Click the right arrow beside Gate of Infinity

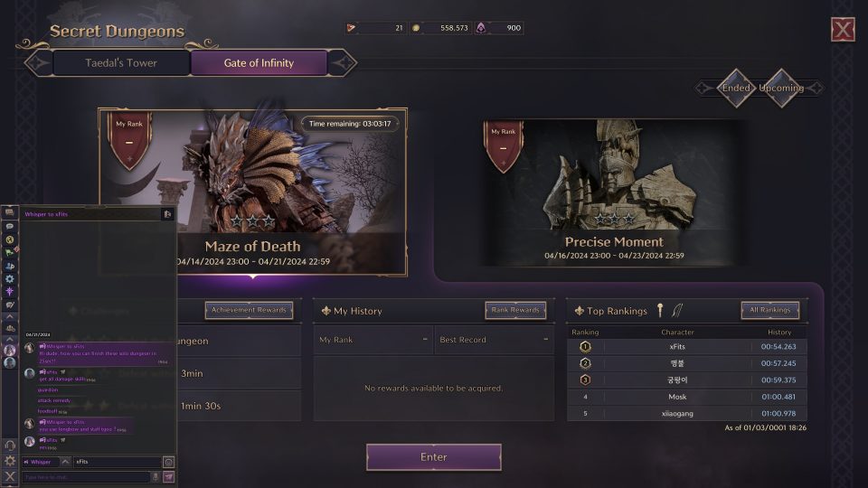[x=342, y=63]
